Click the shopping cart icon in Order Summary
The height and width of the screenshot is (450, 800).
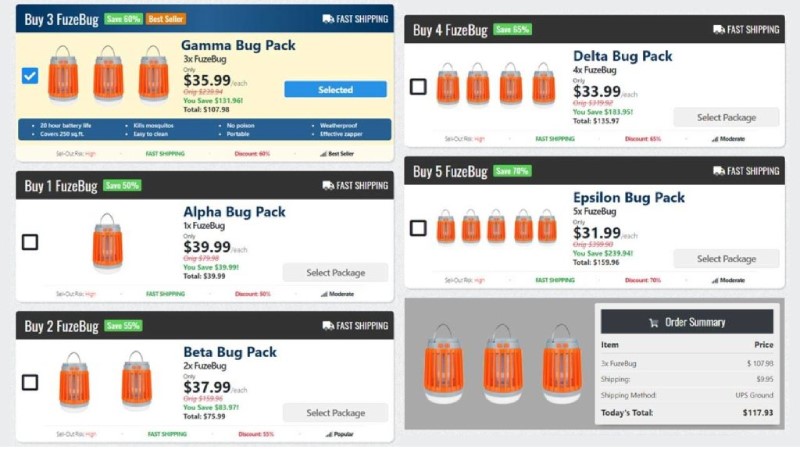click(653, 322)
